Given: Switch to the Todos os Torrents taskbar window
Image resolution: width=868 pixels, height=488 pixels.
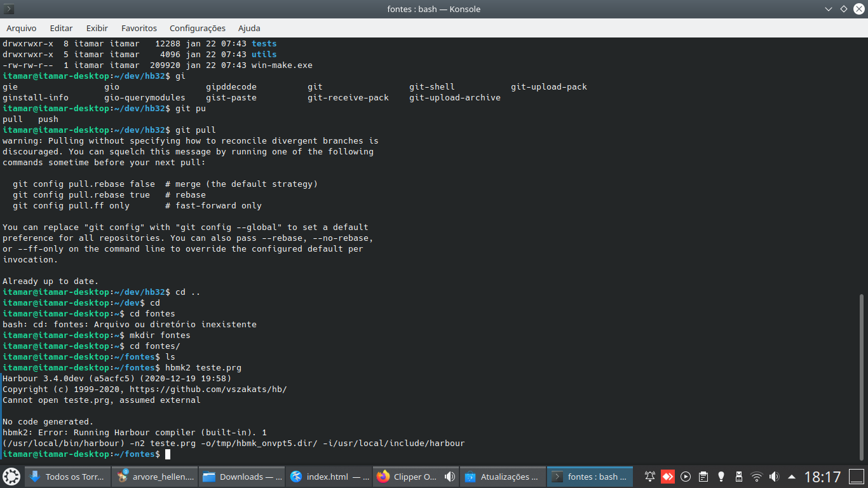Looking at the screenshot, I should pyautogui.click(x=67, y=477).
